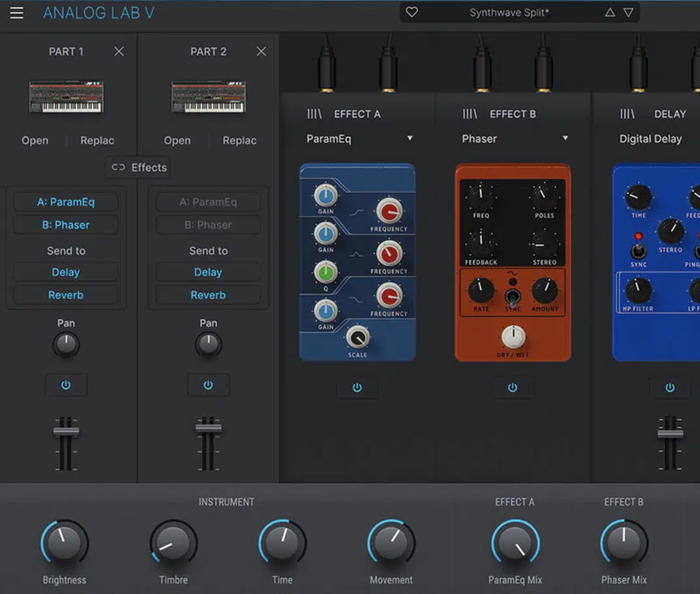Favorite the preset with the heart icon
Image resolution: width=700 pixels, height=594 pixels.
pos(412,12)
